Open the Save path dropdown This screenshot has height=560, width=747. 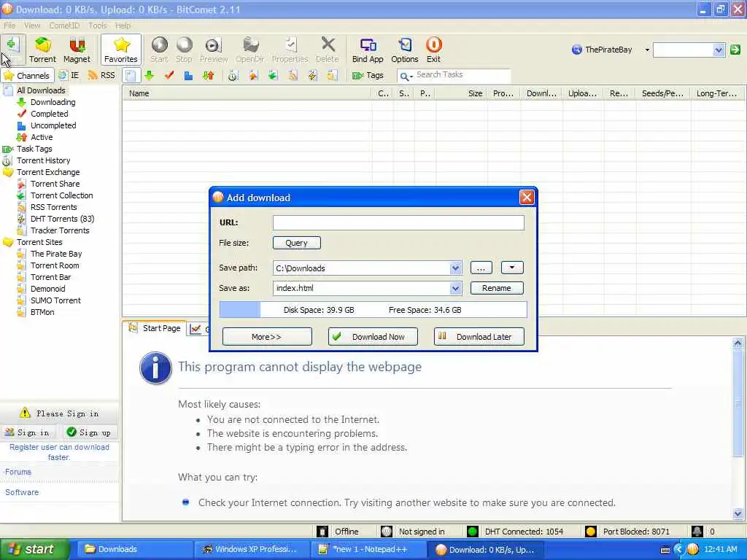[455, 268]
